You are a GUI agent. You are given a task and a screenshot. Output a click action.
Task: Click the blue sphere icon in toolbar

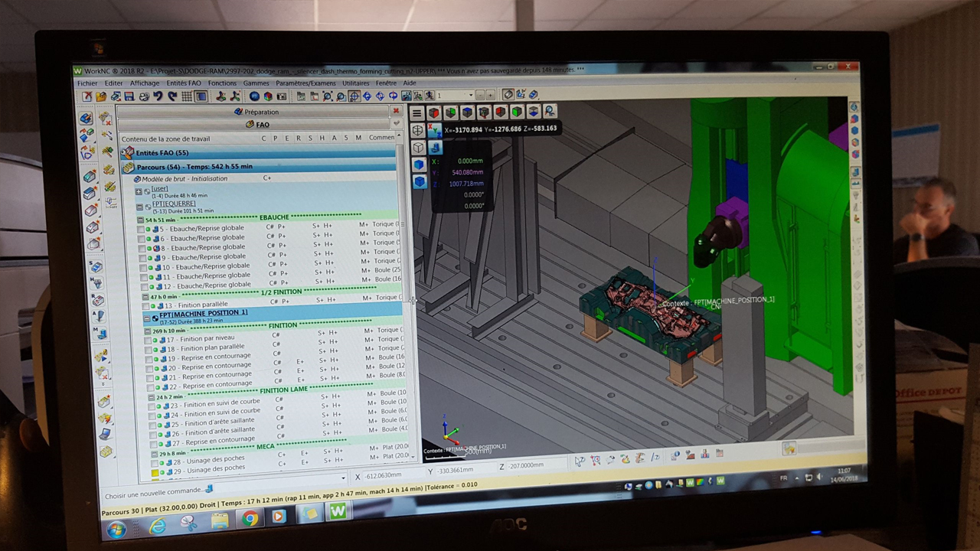253,96
